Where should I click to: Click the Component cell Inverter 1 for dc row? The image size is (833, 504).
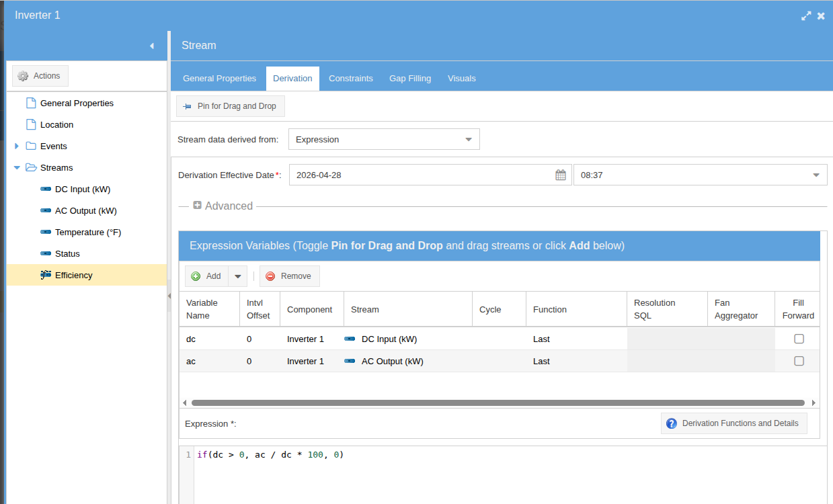(312, 339)
